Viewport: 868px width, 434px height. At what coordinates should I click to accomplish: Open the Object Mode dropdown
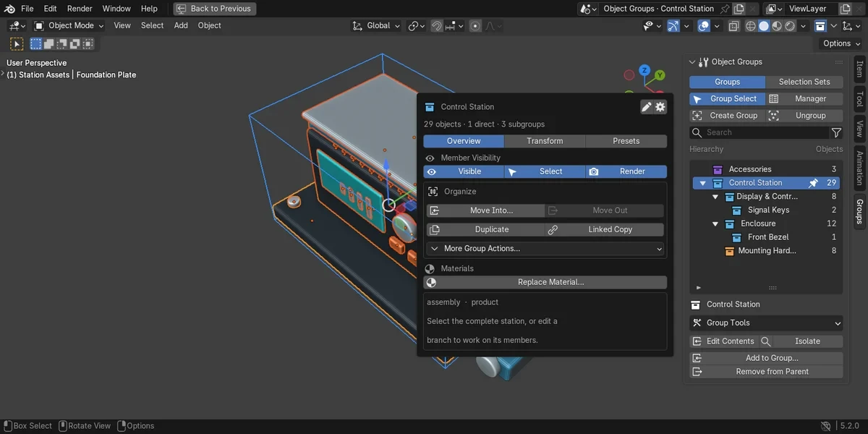click(x=69, y=25)
